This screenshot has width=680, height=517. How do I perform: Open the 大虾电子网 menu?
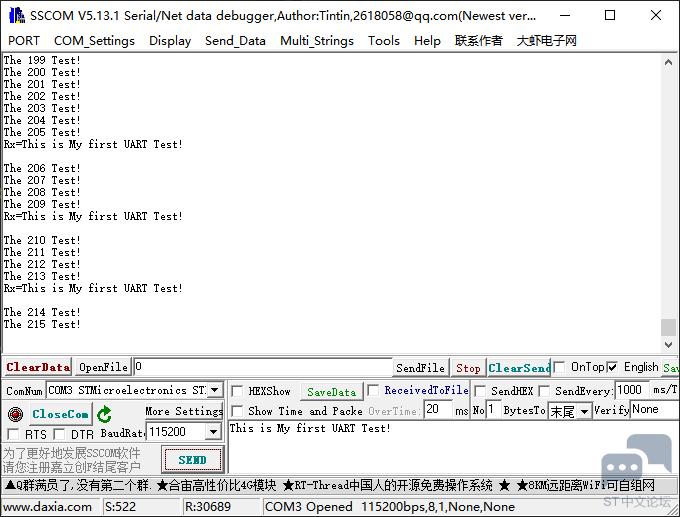(546, 41)
